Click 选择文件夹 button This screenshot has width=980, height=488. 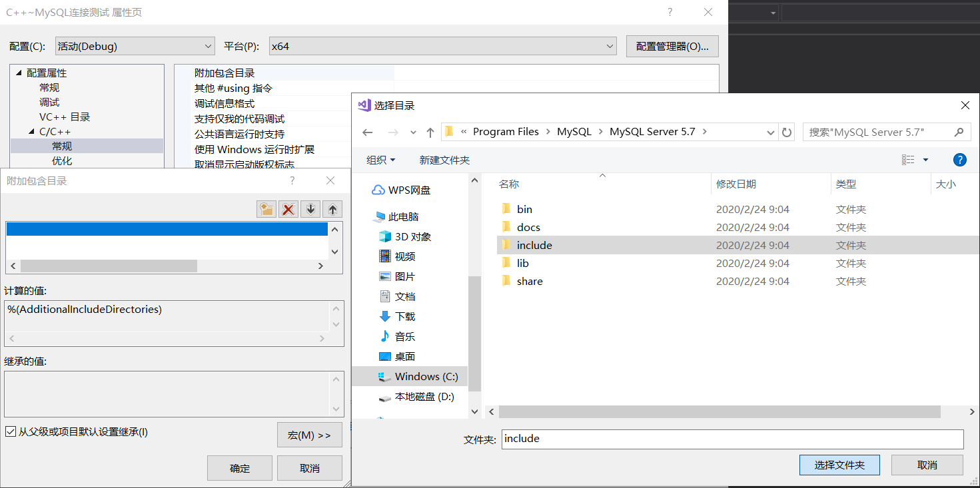point(839,465)
